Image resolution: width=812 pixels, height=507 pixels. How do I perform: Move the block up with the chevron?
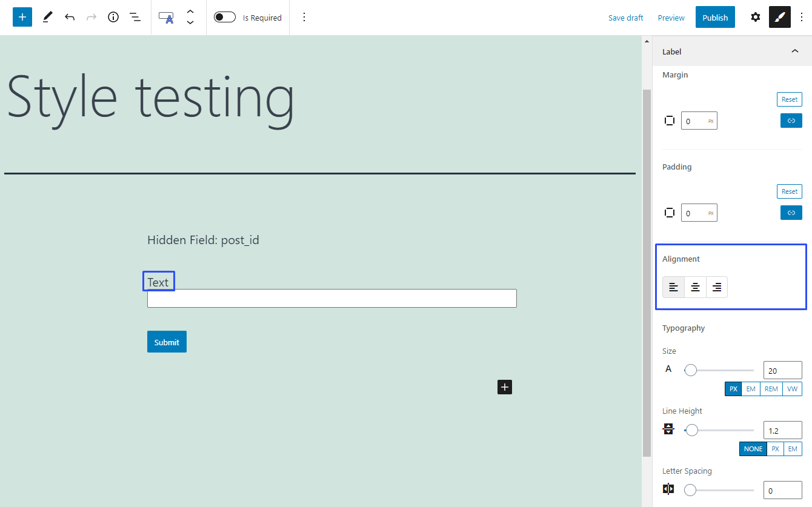(190, 13)
